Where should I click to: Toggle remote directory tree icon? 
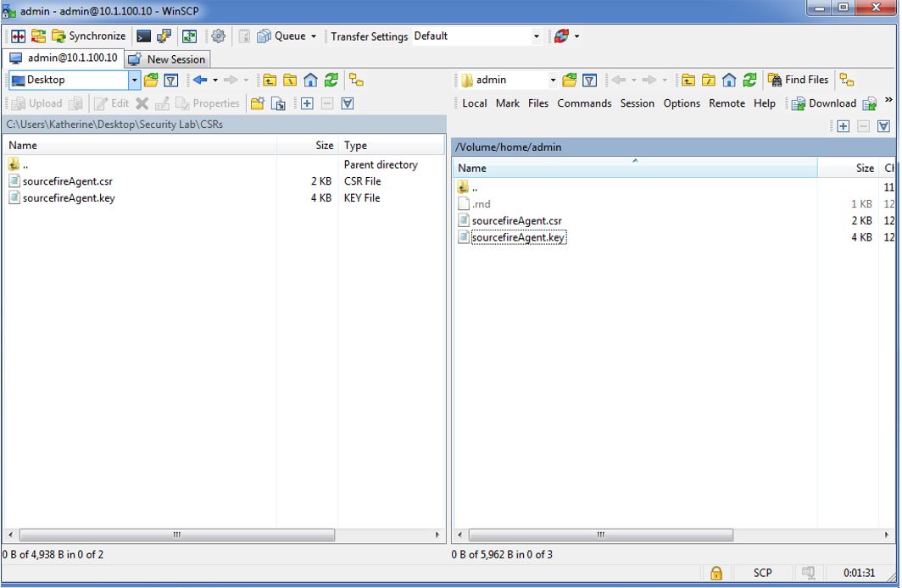pyautogui.click(x=847, y=80)
